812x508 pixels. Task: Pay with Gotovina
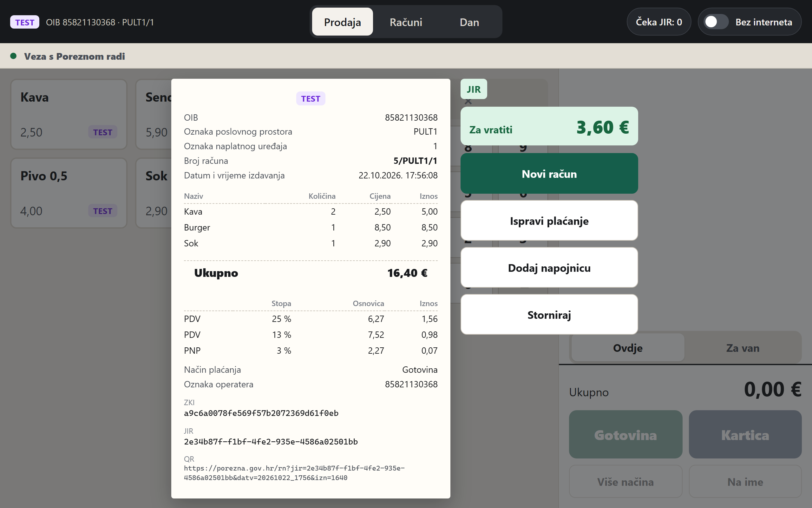[x=625, y=434]
